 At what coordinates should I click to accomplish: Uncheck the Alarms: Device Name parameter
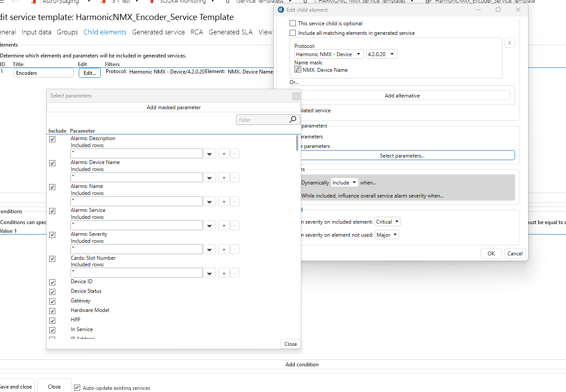click(x=52, y=163)
